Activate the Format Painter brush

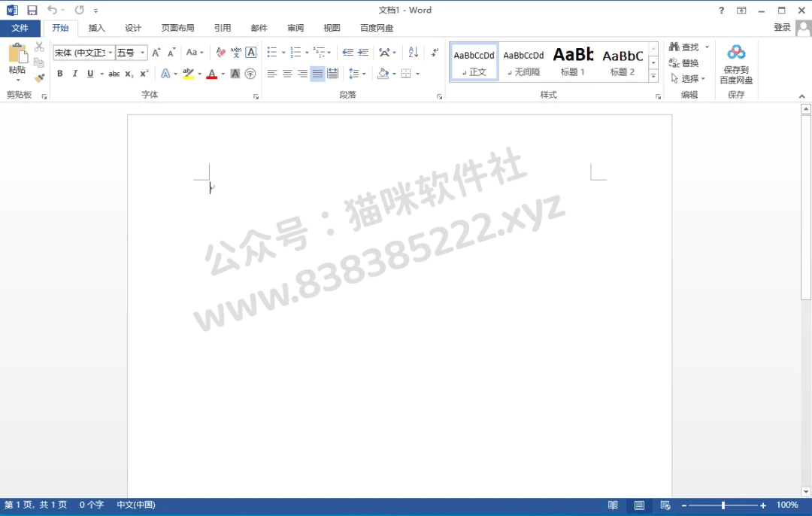pos(39,77)
